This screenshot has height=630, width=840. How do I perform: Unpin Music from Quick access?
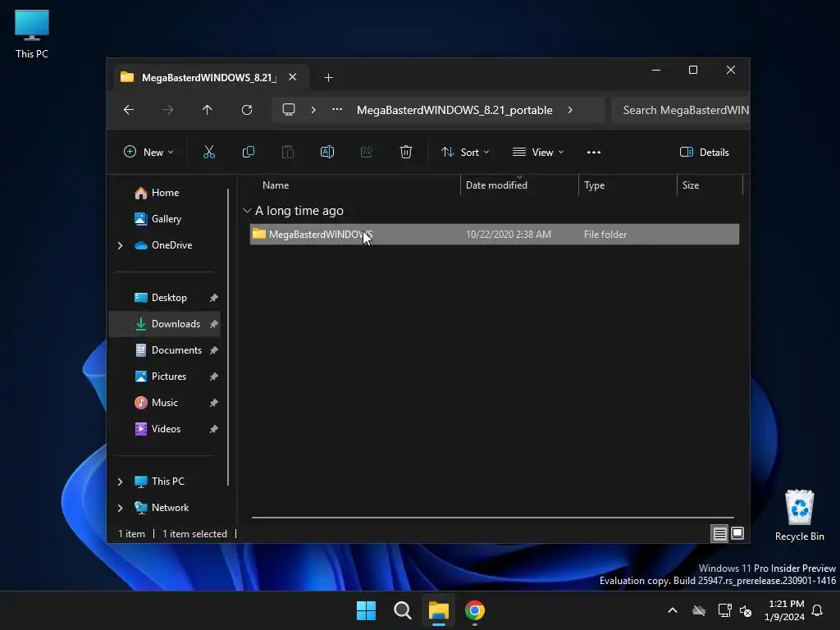[x=214, y=403]
